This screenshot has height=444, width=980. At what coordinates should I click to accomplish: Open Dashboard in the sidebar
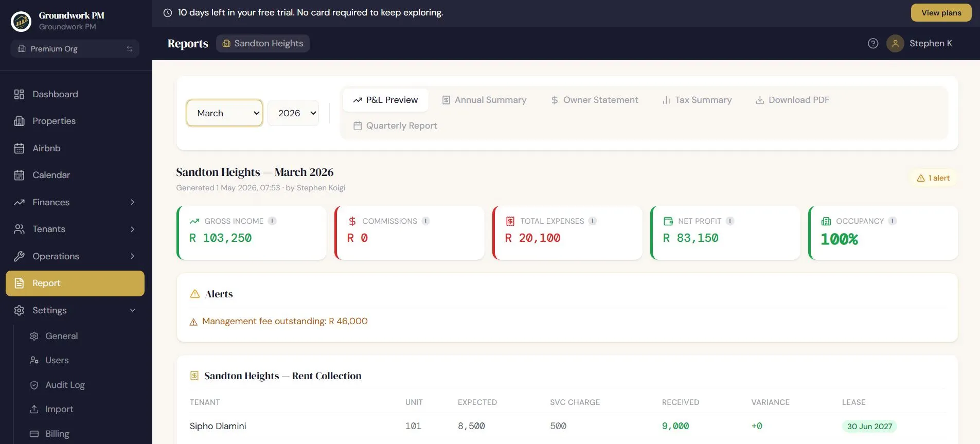[x=75, y=94]
